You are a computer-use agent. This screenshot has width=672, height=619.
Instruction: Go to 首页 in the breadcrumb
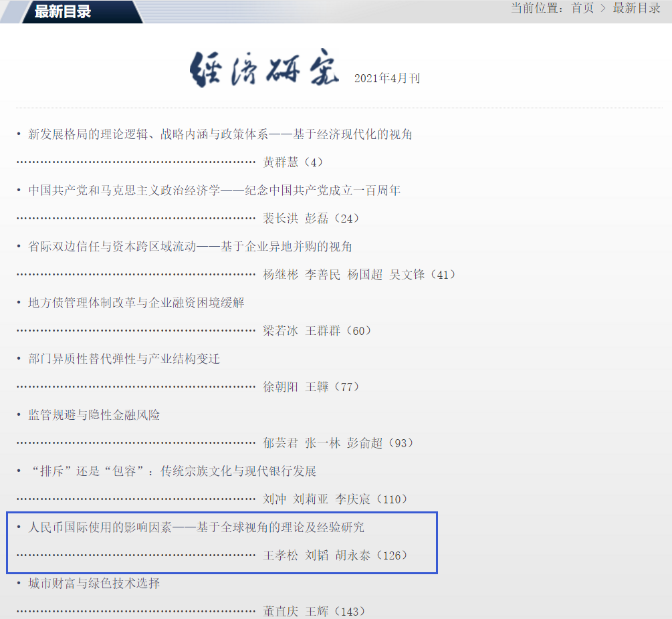[x=582, y=8]
